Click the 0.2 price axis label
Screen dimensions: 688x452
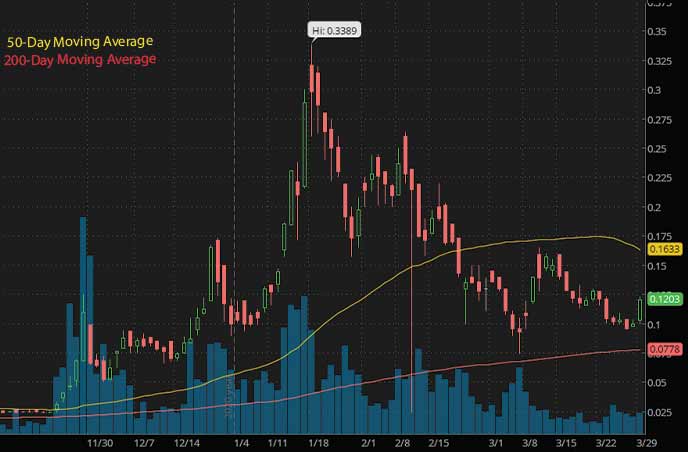coord(654,207)
